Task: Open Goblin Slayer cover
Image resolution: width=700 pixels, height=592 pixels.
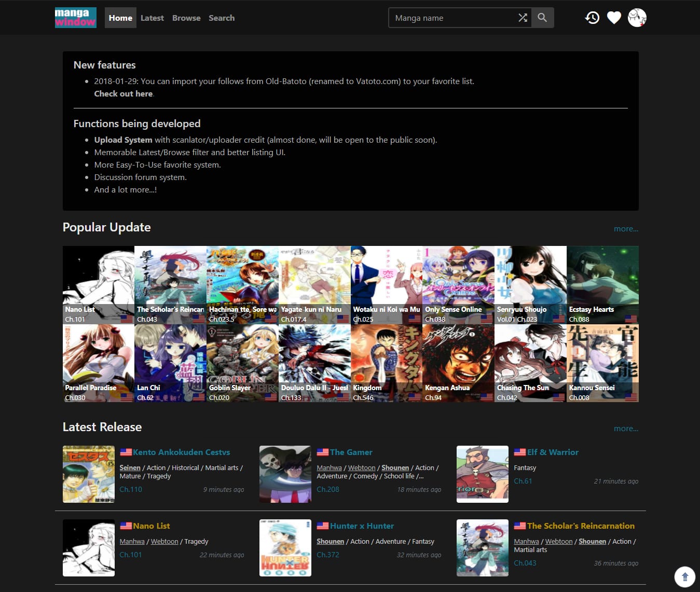Action: [242, 363]
